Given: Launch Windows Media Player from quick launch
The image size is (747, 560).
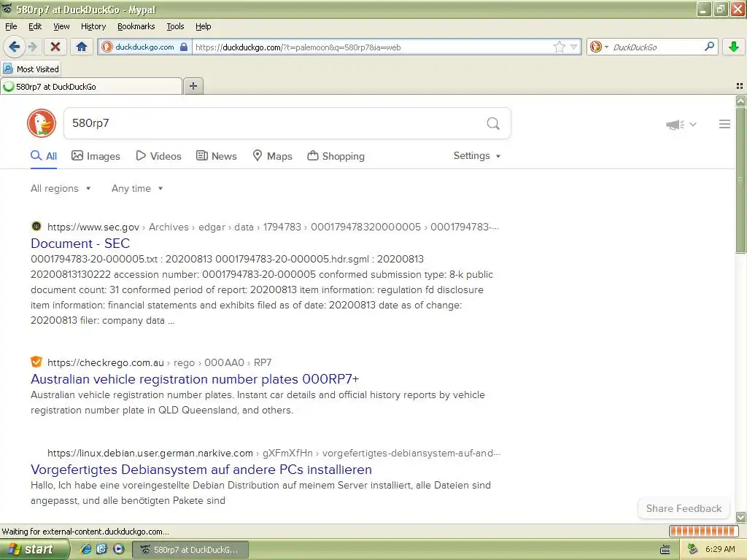Looking at the screenshot, I should (119, 549).
